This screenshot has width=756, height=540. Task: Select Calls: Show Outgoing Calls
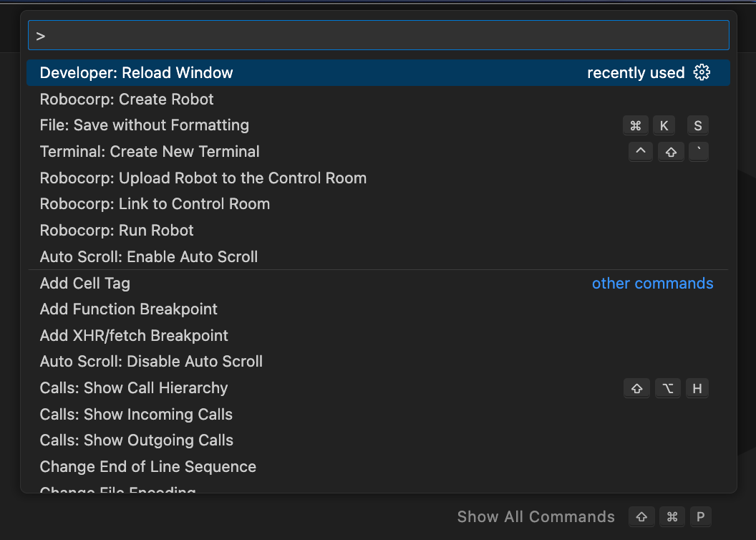379,440
